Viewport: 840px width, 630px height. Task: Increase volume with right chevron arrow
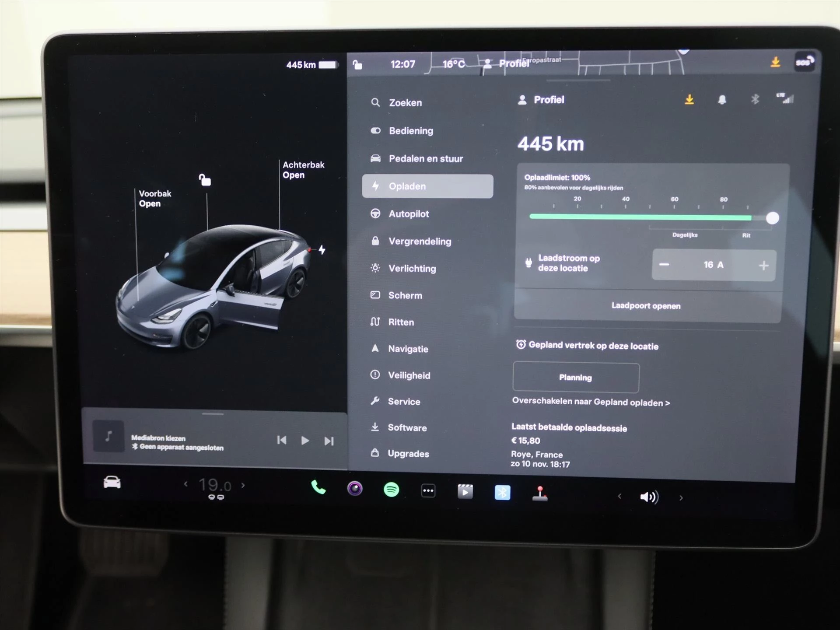click(681, 497)
